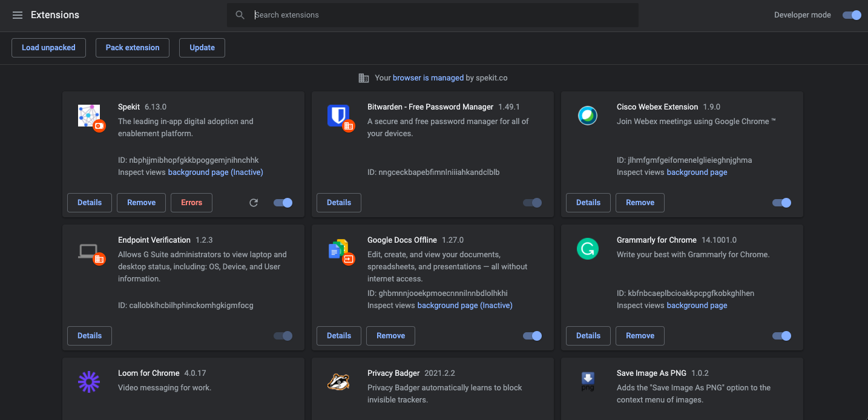Click the Privacy Badger icon
The width and height of the screenshot is (868, 420).
pos(338,382)
